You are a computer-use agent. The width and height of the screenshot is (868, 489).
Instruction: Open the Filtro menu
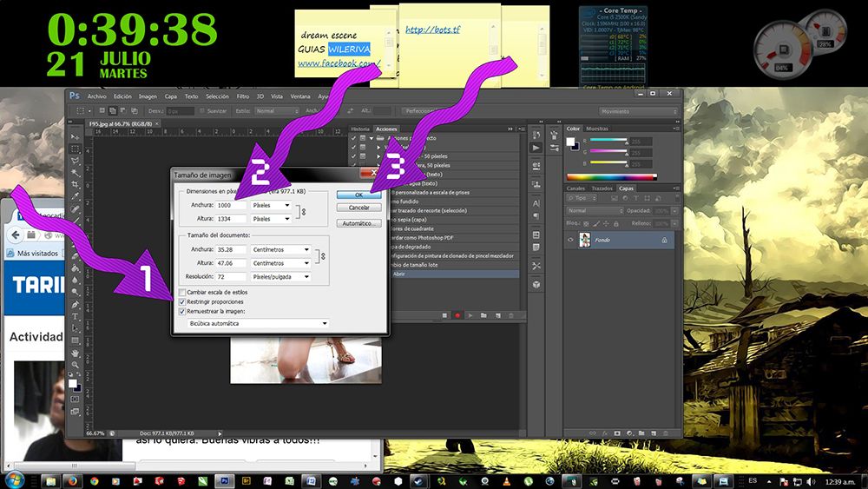point(243,96)
